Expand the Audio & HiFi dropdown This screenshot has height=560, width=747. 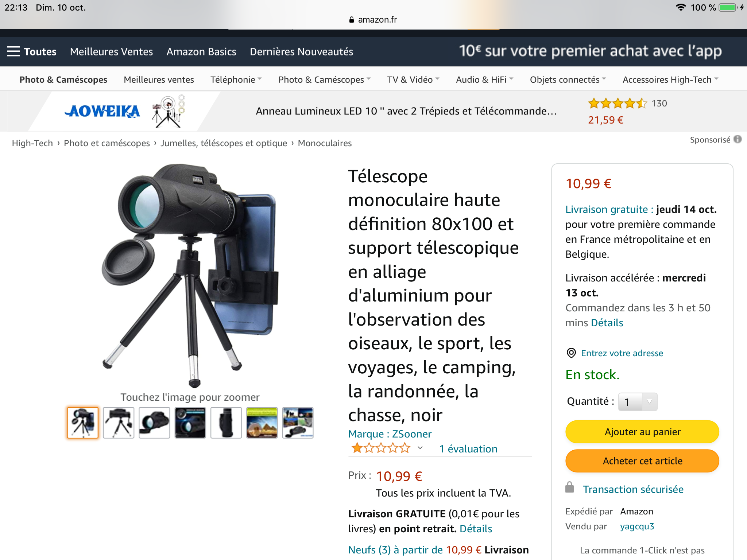coord(484,79)
